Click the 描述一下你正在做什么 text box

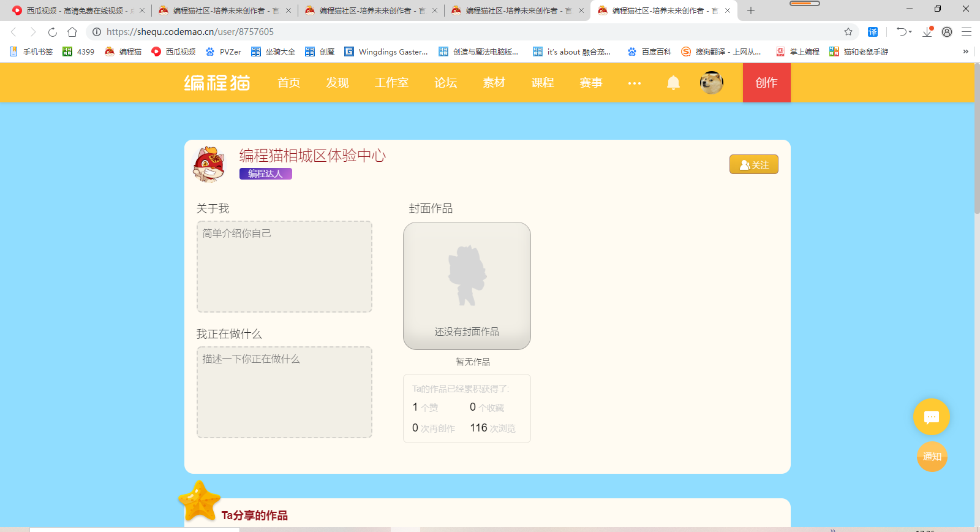click(x=284, y=392)
